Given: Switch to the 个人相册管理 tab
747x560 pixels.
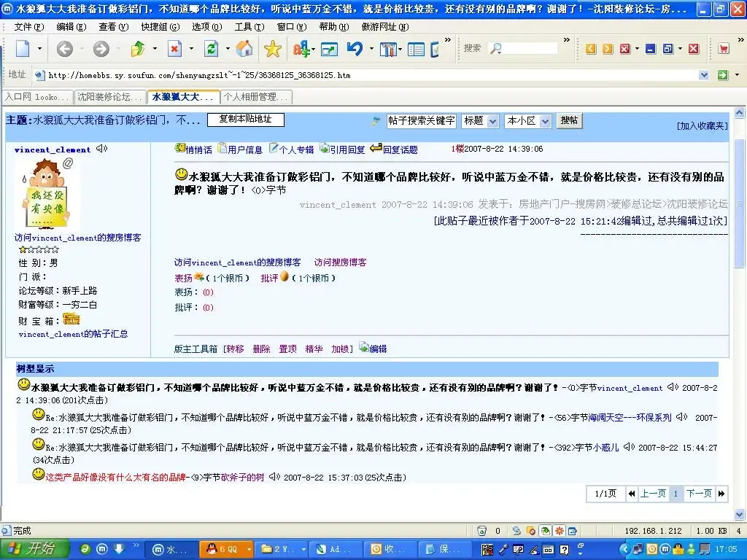Looking at the screenshot, I should (256, 97).
